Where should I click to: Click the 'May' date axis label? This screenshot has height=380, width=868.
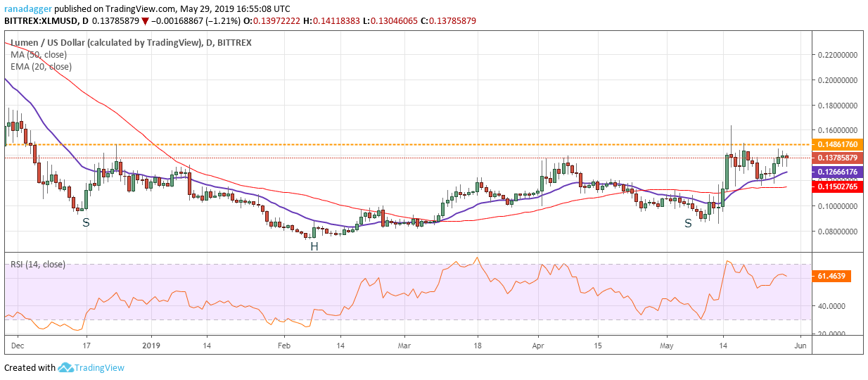[x=668, y=346]
